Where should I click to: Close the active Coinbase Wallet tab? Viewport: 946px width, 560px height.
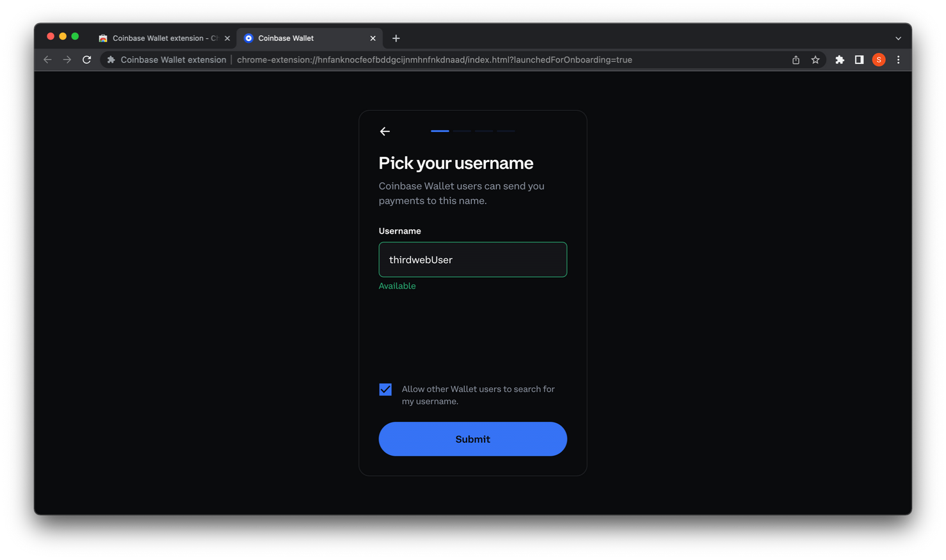click(x=373, y=38)
